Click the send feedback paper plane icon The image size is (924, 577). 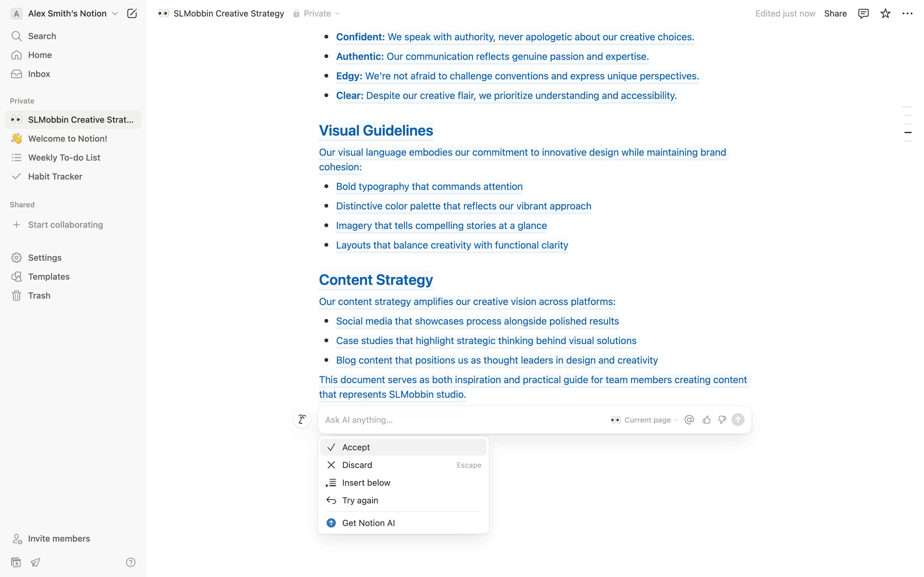35,562
